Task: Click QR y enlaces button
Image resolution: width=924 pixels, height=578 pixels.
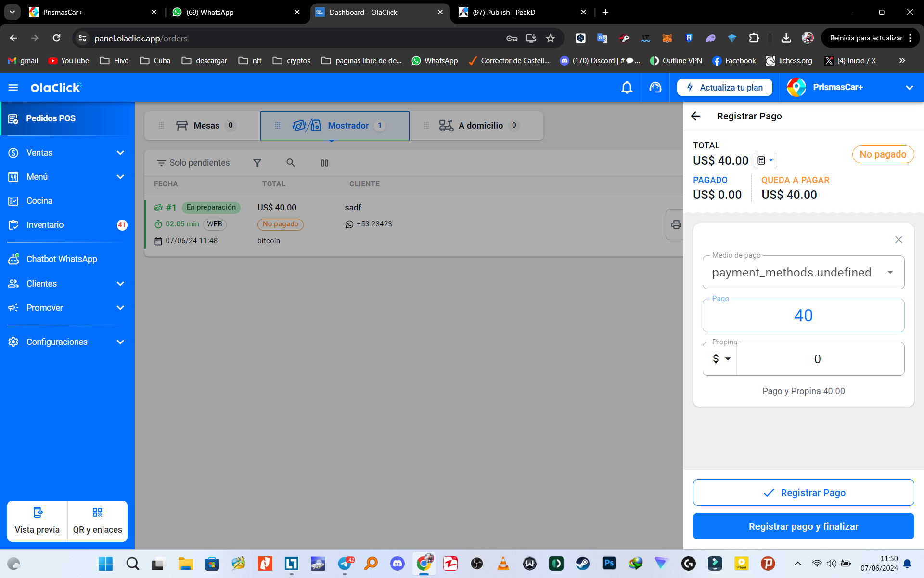Action: pos(98,521)
